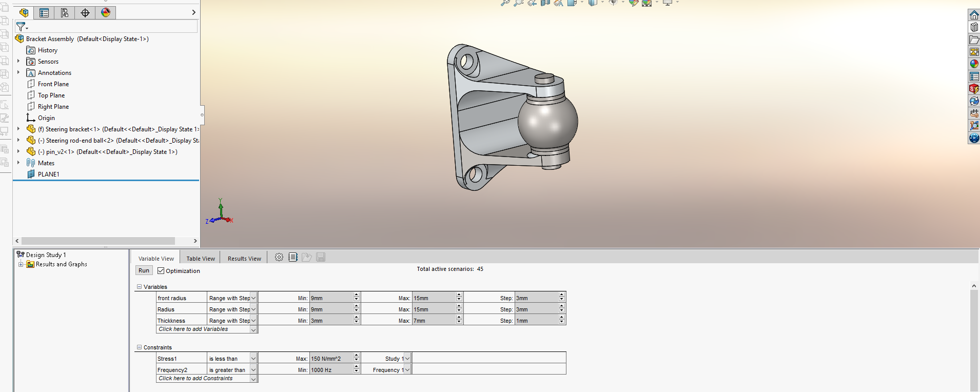Click the feature tree horizontal scrollbar
The image size is (980, 392).
coord(97,241)
